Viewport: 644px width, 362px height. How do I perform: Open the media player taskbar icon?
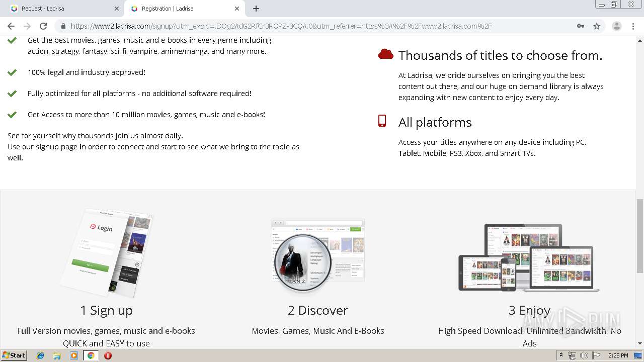coord(74,355)
